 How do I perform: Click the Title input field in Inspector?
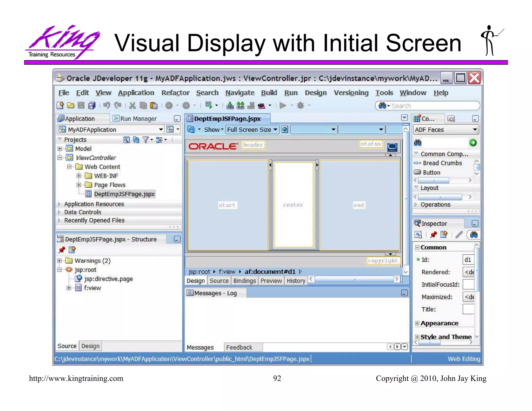pyautogui.click(x=469, y=309)
